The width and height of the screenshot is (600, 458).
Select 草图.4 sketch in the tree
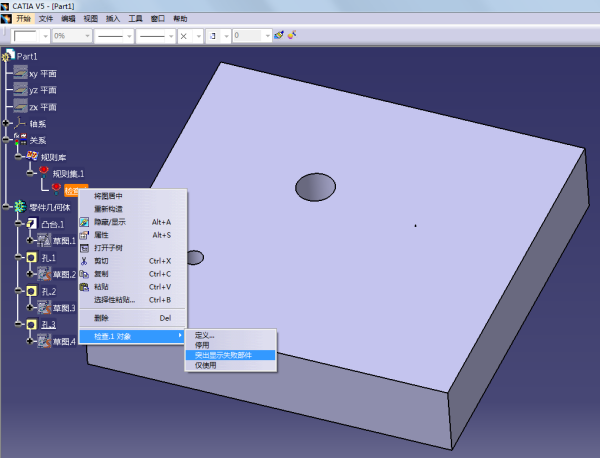(x=64, y=342)
